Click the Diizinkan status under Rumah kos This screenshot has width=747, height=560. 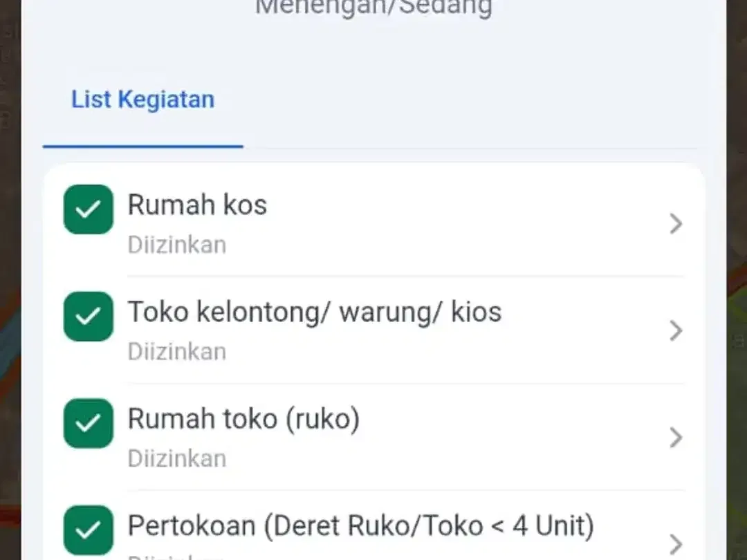(x=177, y=245)
